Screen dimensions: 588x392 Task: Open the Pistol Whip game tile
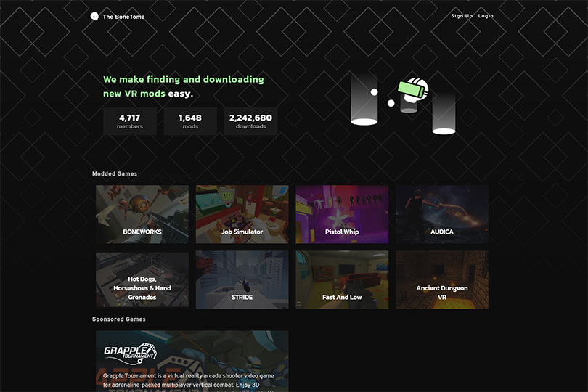(x=342, y=214)
